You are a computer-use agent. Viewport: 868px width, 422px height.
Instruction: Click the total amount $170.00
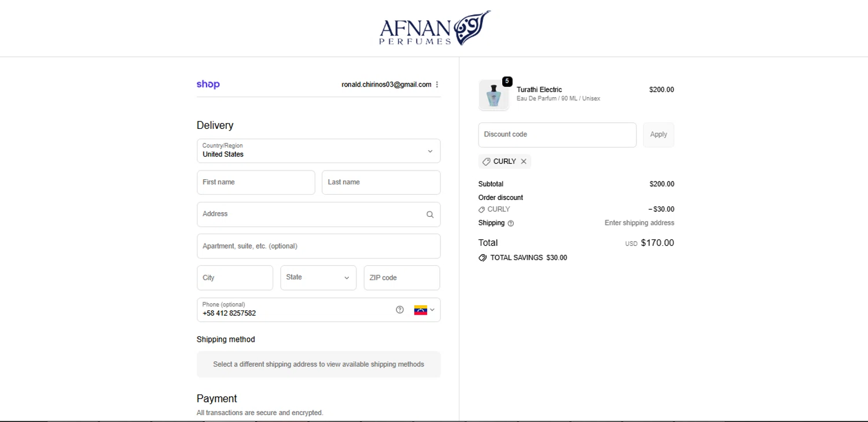[657, 243]
